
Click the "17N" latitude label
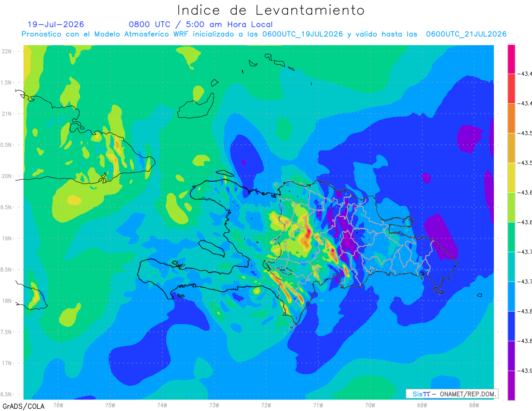click(8, 363)
